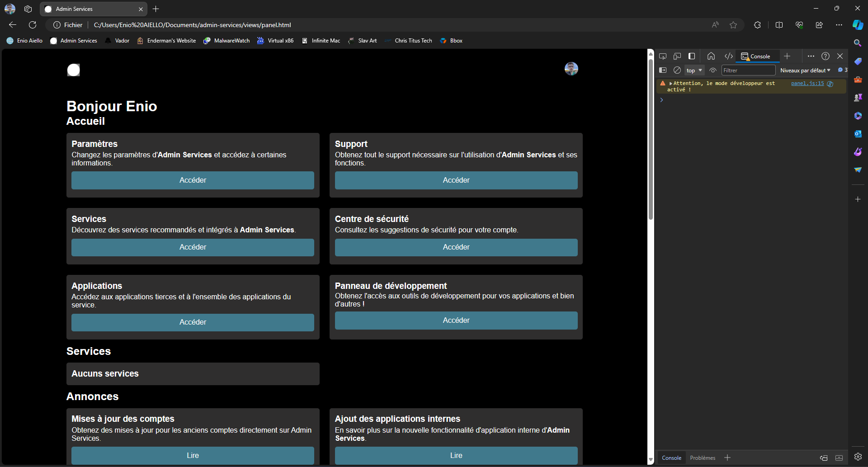The height and width of the screenshot is (467, 868).
Task: Add a new tool with the top plus icon
Action: coord(787,56)
